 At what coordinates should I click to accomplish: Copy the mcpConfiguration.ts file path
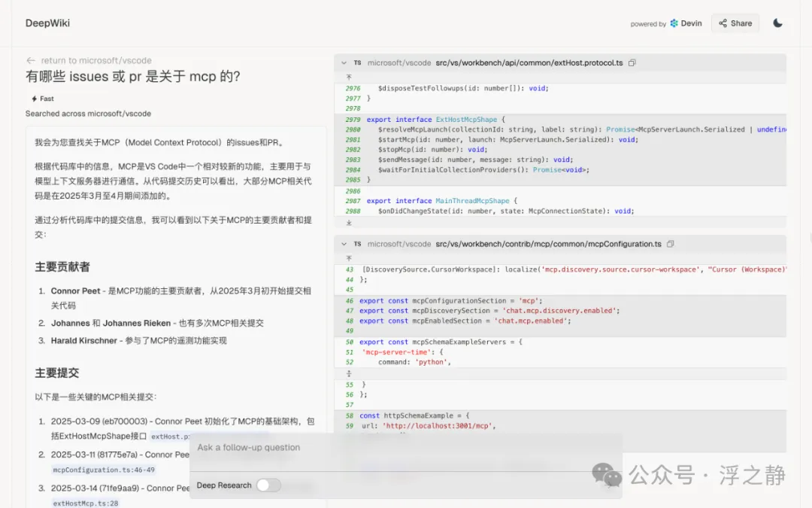tap(670, 244)
